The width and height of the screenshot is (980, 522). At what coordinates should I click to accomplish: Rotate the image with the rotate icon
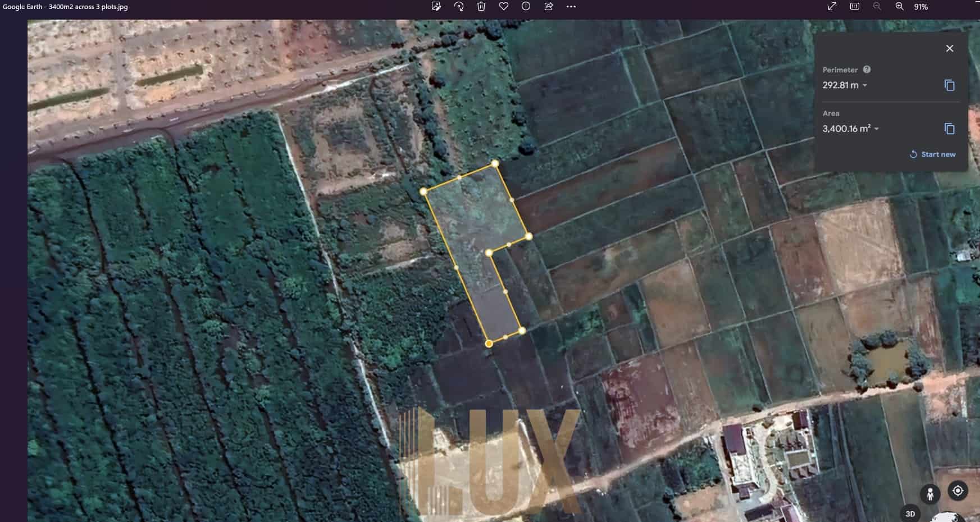[x=459, y=6]
